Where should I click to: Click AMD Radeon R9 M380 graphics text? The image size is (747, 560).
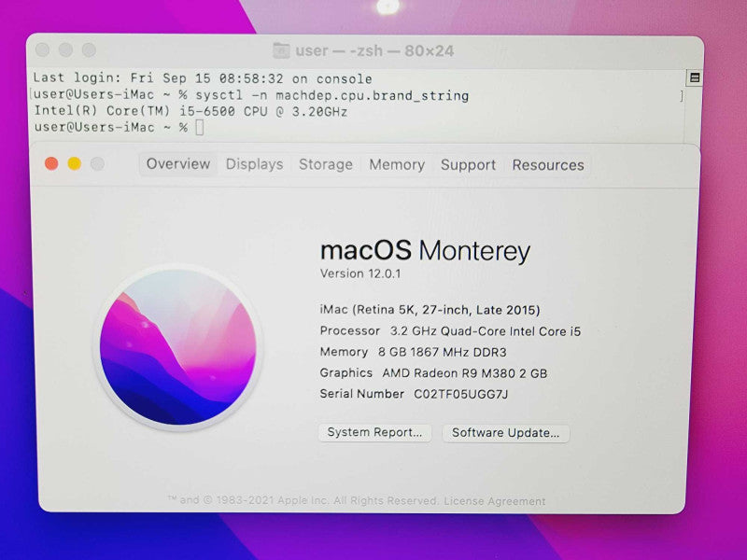coord(464,373)
